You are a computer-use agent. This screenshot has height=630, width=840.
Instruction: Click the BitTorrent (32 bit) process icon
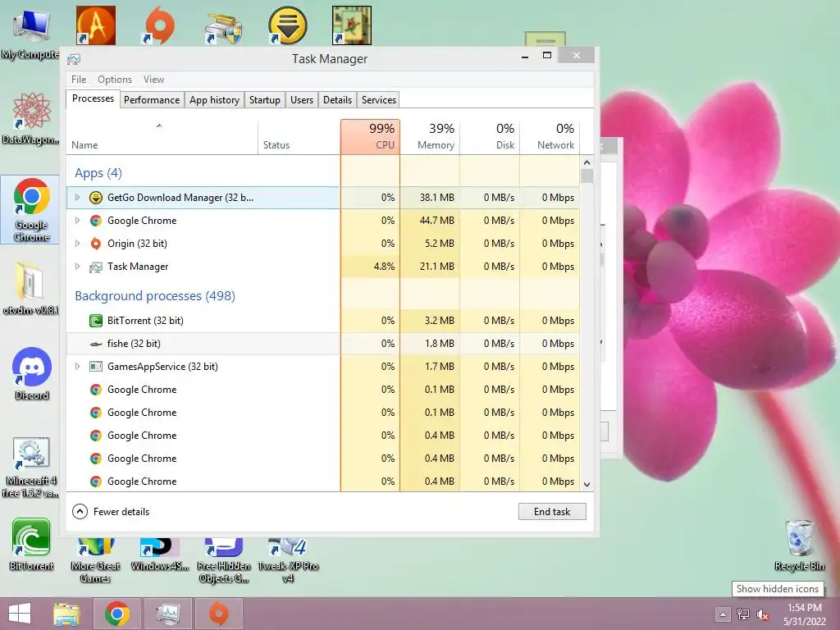pos(95,321)
